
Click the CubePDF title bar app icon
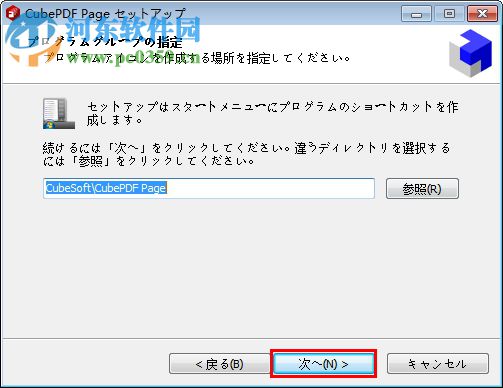tap(13, 13)
